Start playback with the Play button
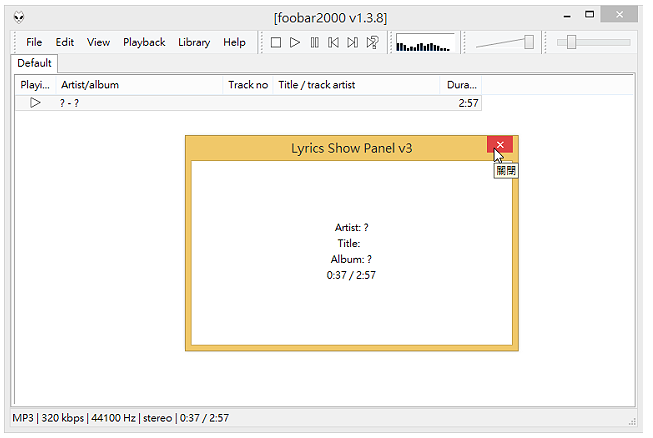Viewport: 653px width, 438px height. point(295,42)
